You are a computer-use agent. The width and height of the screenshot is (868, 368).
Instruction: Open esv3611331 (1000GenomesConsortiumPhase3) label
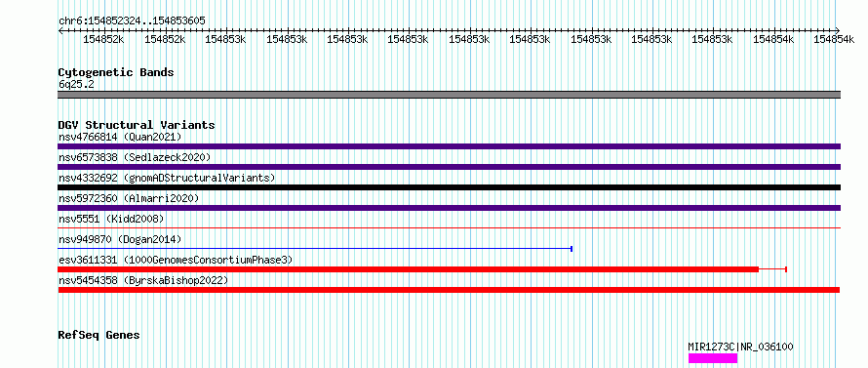pos(176,260)
